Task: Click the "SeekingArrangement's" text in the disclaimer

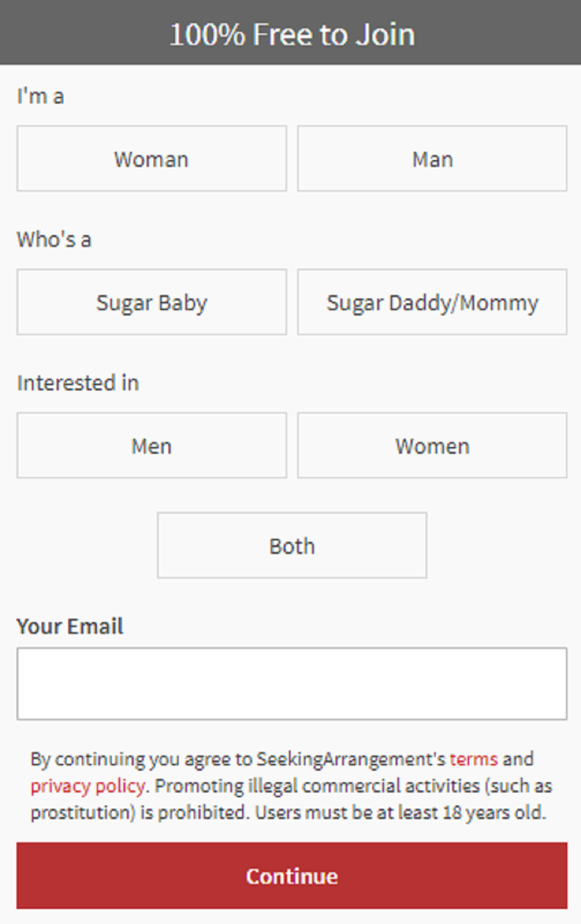Action: (x=351, y=759)
